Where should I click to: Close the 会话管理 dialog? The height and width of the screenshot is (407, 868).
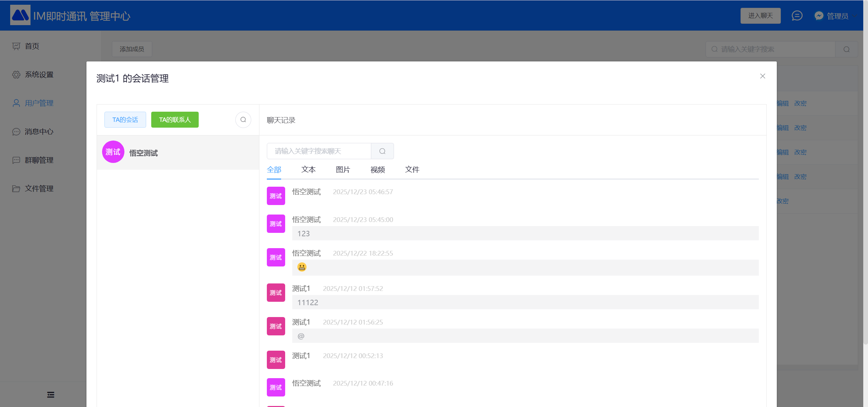point(763,76)
